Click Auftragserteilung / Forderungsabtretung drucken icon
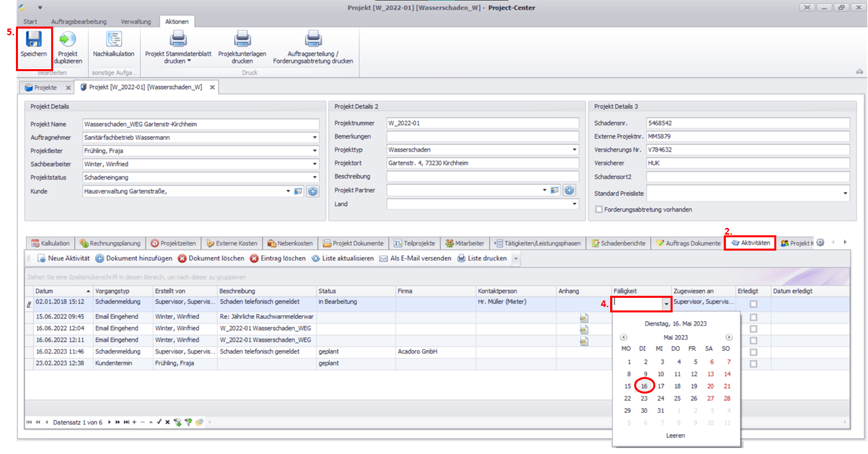Screen dimensions: 868x454 (312, 40)
